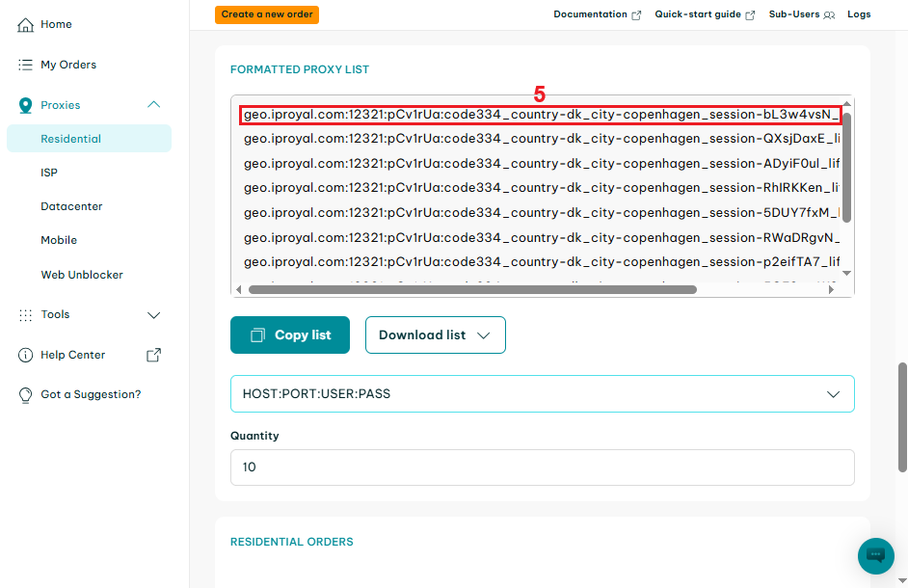The width and height of the screenshot is (908, 588).
Task: Click the proxy list horizontal scrollbar thumb
Action: tap(472, 289)
